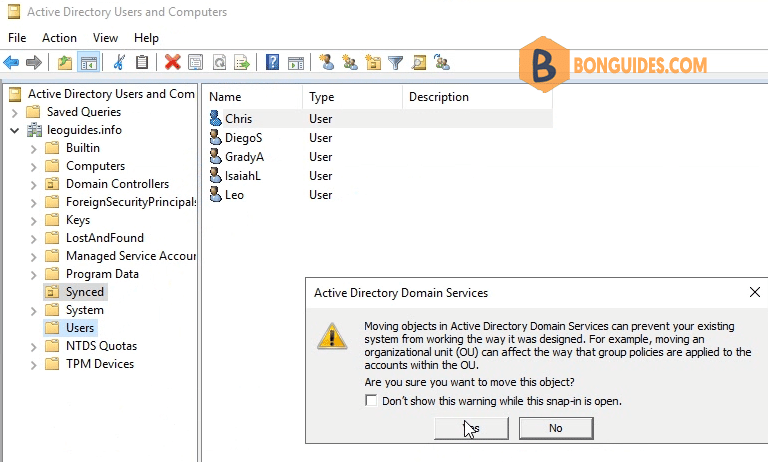Open the Action menu

click(x=59, y=38)
